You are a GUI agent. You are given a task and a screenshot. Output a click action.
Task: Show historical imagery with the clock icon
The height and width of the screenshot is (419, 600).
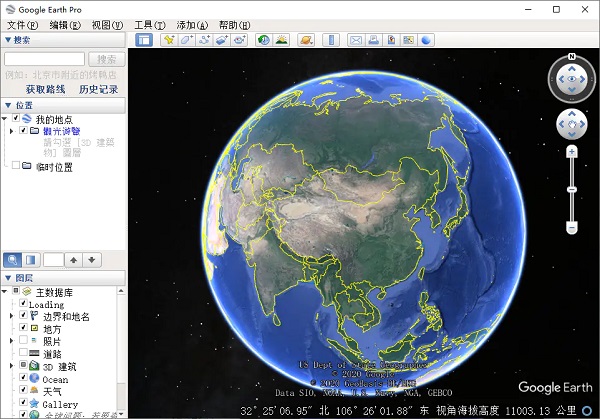(x=264, y=40)
